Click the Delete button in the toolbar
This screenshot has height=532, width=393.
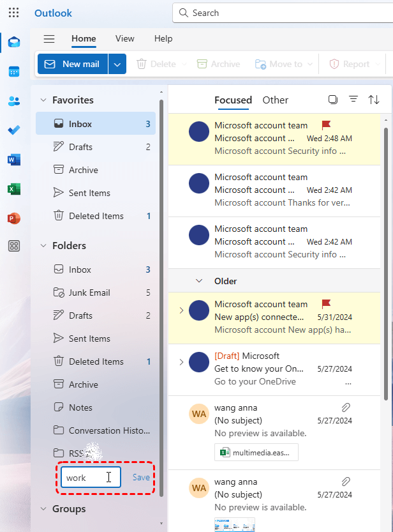coord(156,64)
